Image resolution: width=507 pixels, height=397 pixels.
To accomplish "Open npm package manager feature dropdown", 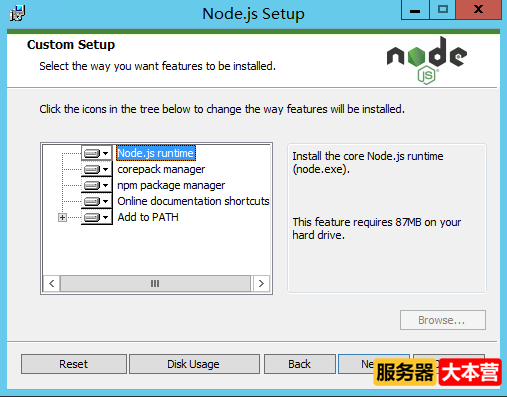I will tap(96, 185).
